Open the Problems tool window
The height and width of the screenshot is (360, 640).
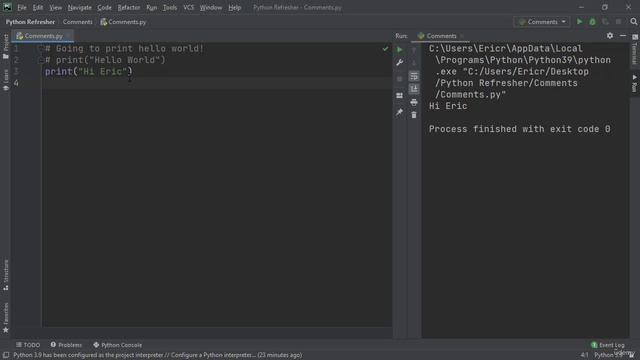(66, 345)
